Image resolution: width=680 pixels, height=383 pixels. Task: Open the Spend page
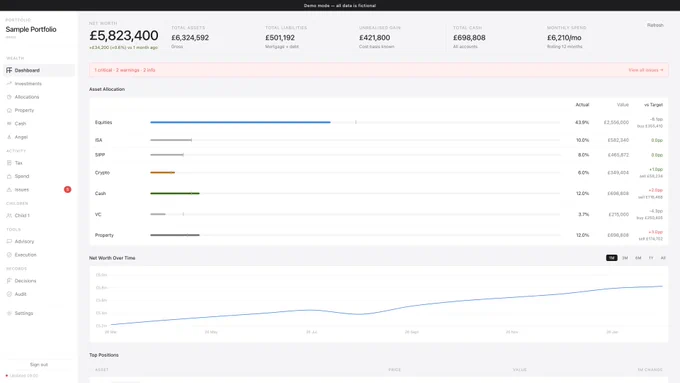click(39, 176)
